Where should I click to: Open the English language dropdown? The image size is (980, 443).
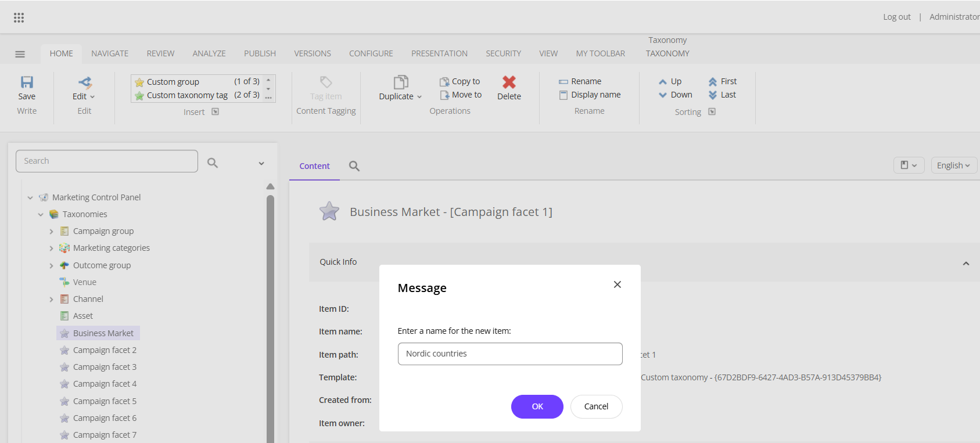pyautogui.click(x=953, y=165)
